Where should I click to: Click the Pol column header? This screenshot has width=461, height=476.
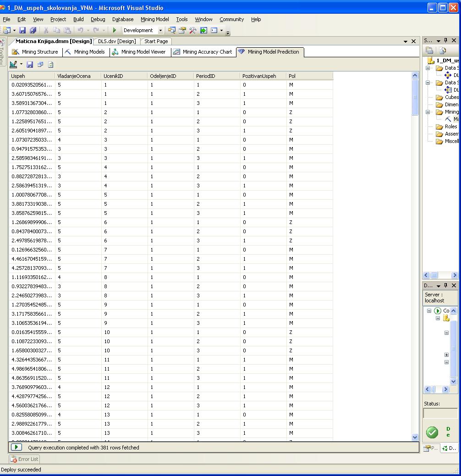click(x=310, y=76)
